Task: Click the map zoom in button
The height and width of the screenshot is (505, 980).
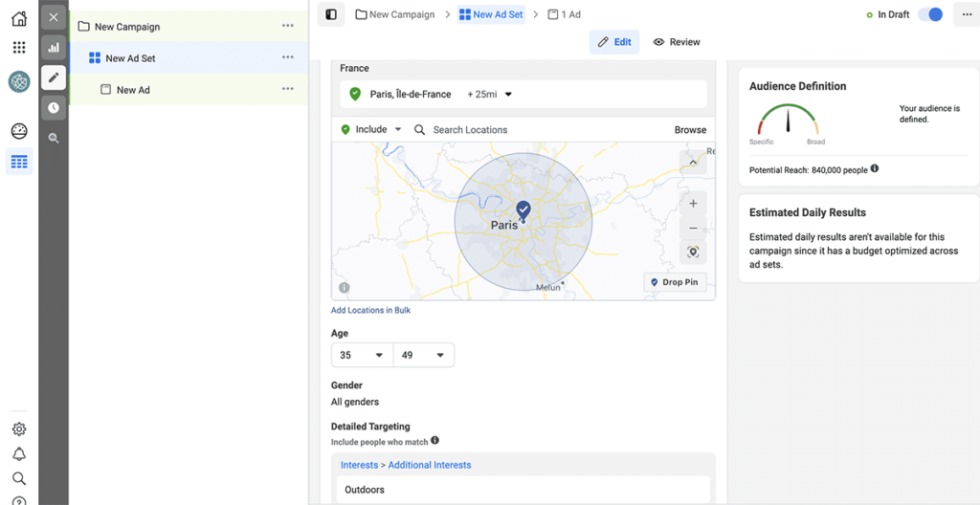Action: coord(693,204)
